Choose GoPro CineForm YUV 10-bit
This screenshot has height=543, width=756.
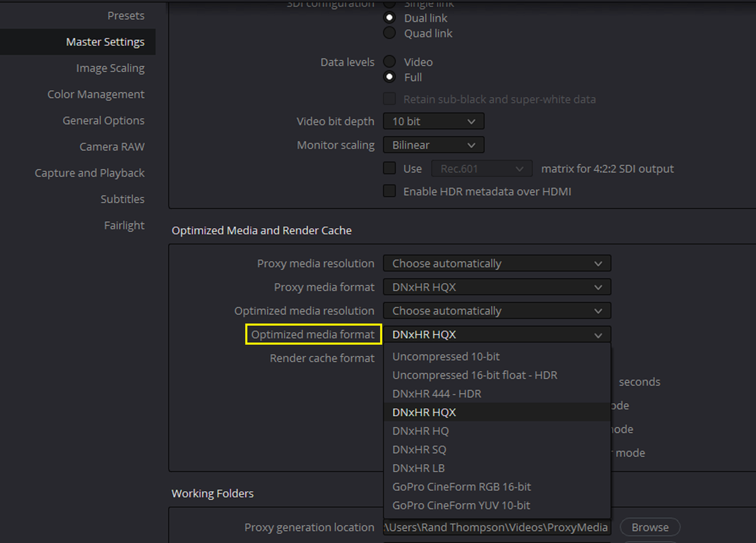[497, 506]
